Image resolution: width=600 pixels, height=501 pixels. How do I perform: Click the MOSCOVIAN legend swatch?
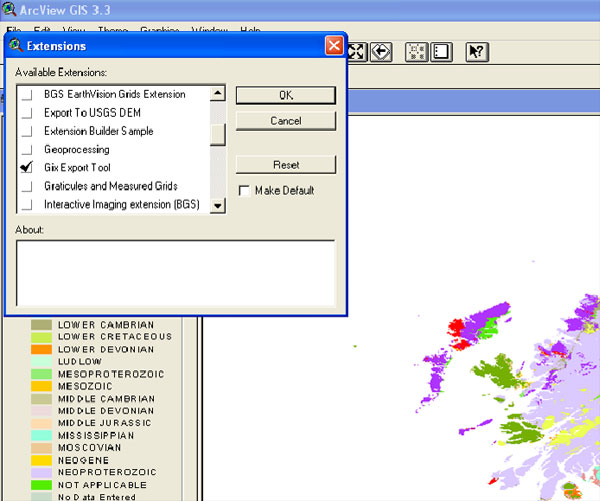pyautogui.click(x=41, y=448)
